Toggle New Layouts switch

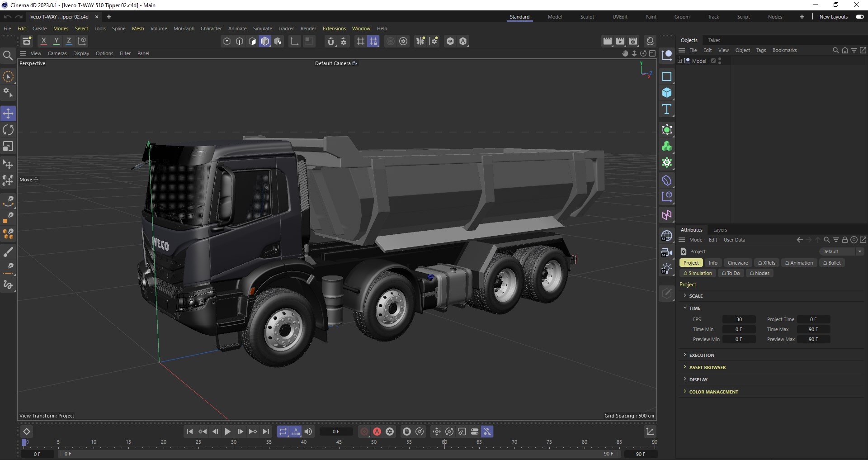(860, 17)
